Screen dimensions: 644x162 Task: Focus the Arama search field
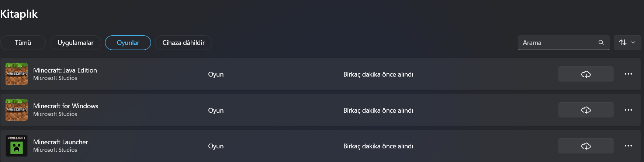557,43
